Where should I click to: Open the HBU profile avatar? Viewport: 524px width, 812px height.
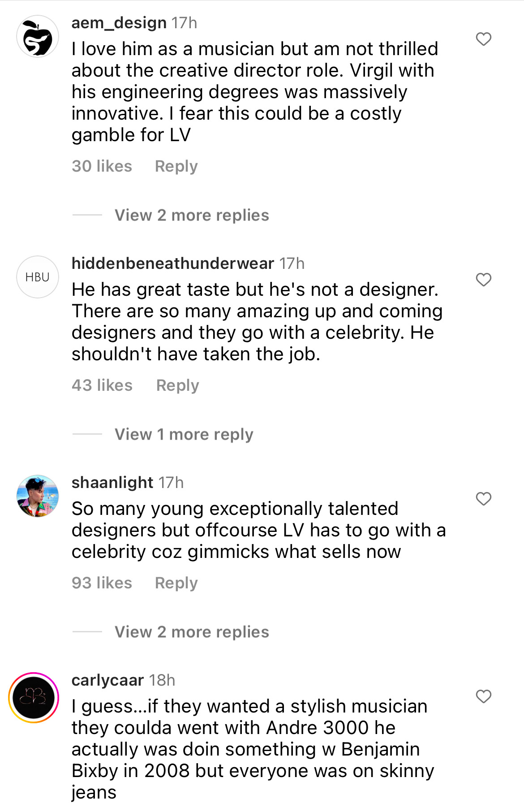38,277
